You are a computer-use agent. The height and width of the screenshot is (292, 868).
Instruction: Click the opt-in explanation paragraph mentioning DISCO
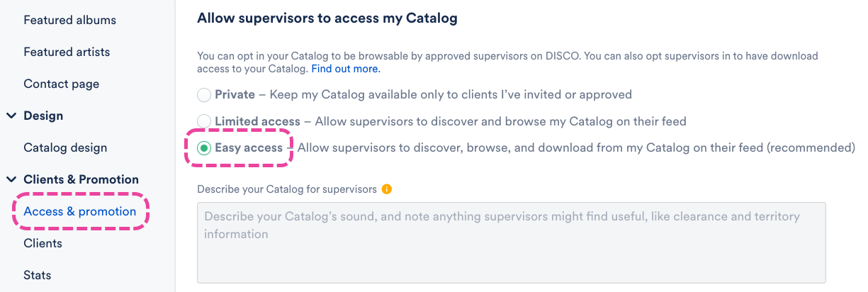pyautogui.click(x=496, y=55)
